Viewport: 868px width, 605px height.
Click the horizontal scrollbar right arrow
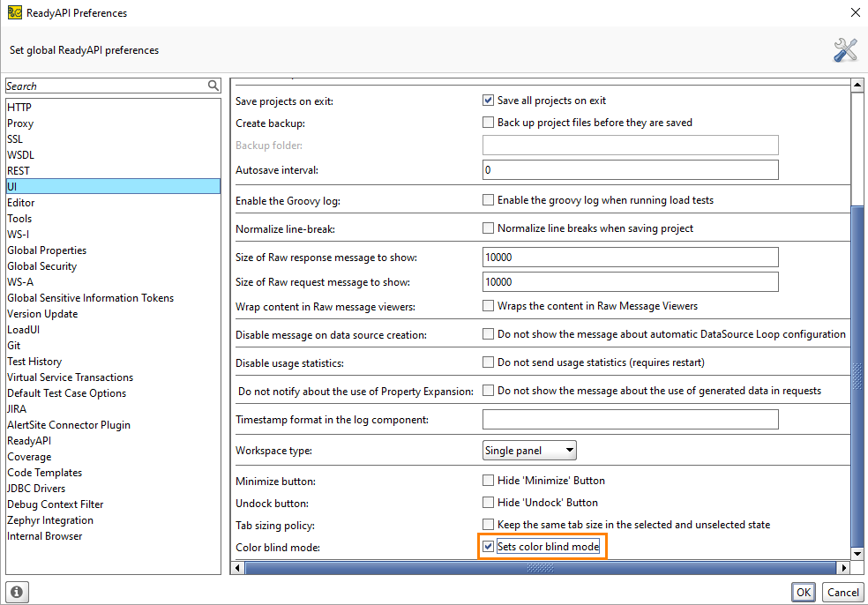843,567
